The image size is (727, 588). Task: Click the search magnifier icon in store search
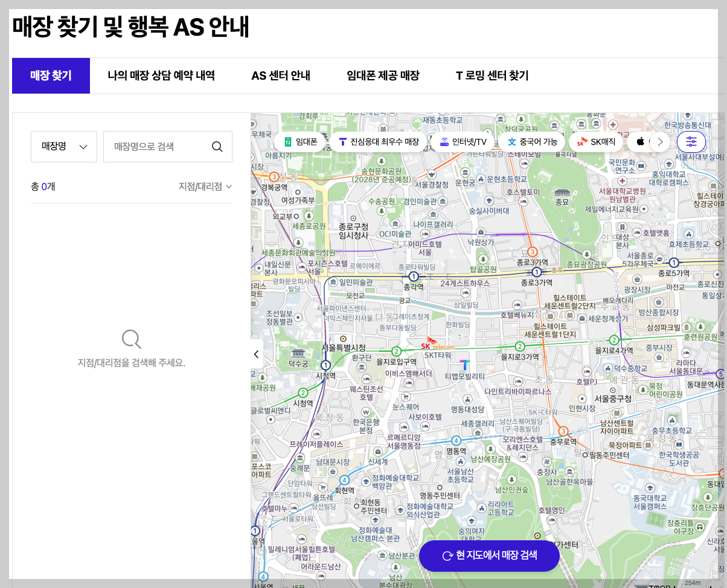coord(217,147)
